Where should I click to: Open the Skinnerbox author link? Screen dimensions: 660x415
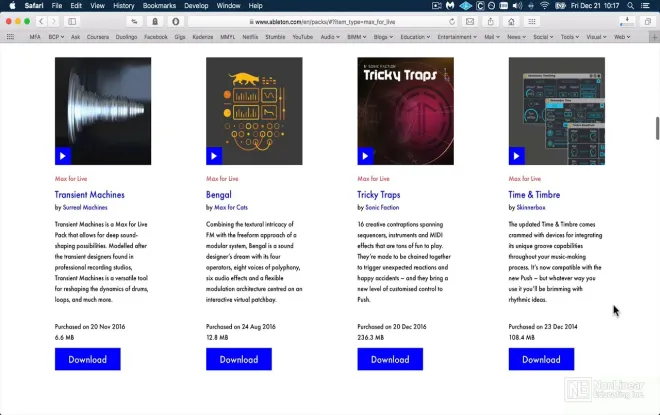coord(531,208)
